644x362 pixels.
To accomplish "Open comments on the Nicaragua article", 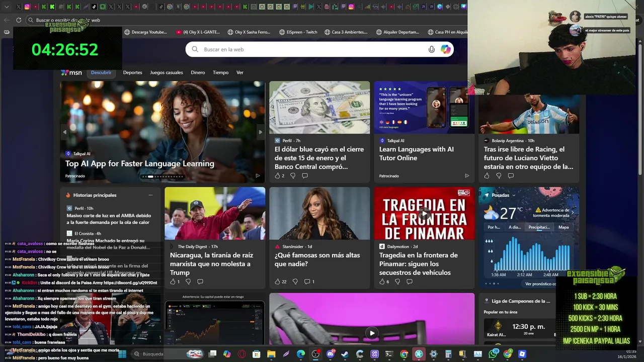I will coord(200,282).
